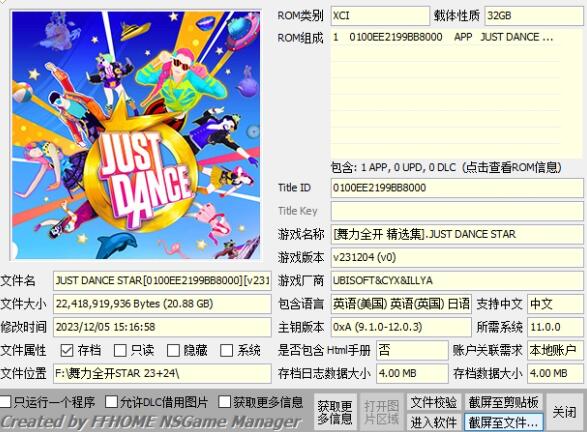Click the 游戏厂商 field UBISOFT&CYX&ILLYA
This screenshot has height=432, width=587.
(457, 281)
